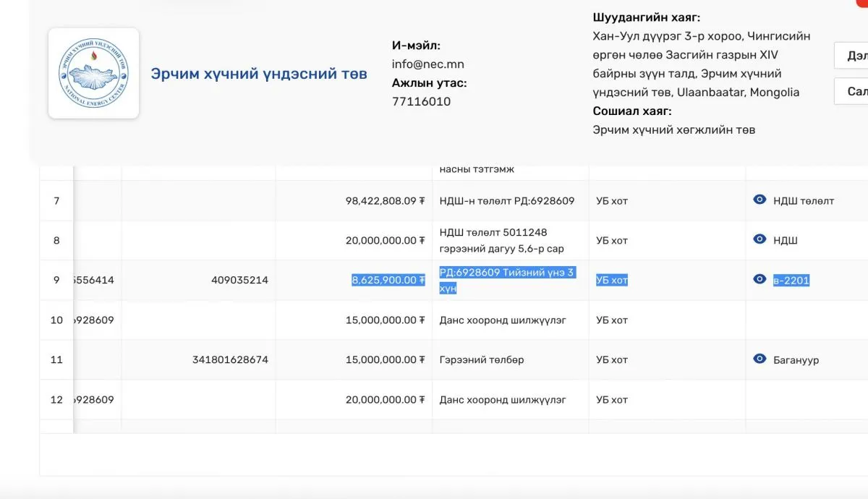Click the account number 409035214

pos(239,281)
